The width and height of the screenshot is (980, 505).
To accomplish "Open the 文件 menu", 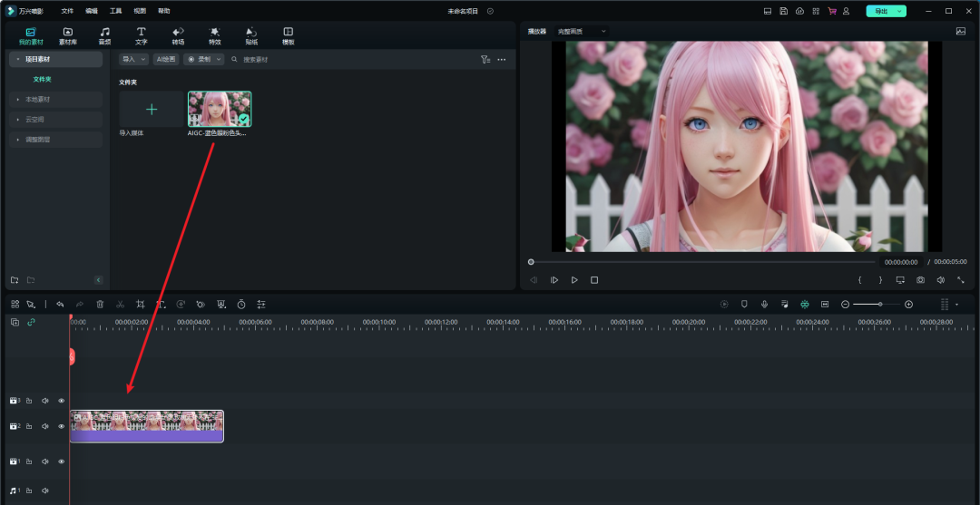I will [x=67, y=11].
